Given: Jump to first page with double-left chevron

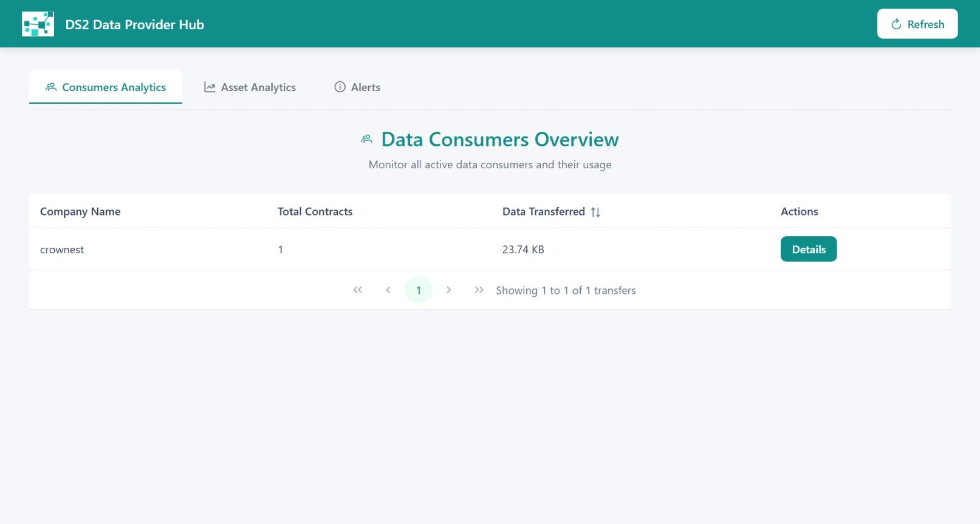Looking at the screenshot, I should [x=358, y=290].
